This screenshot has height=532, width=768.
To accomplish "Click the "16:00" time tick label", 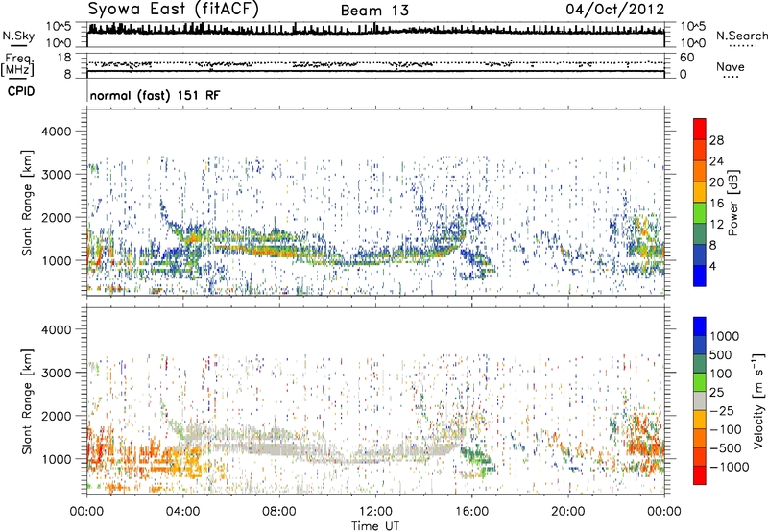I will click(471, 512).
